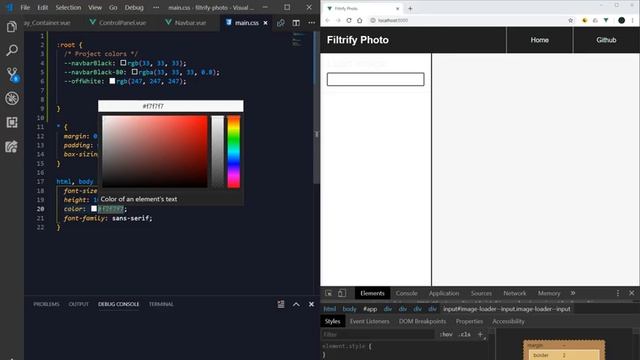This screenshot has width=640, height=360.
Task: Close the main.css tab
Action: [265, 23]
